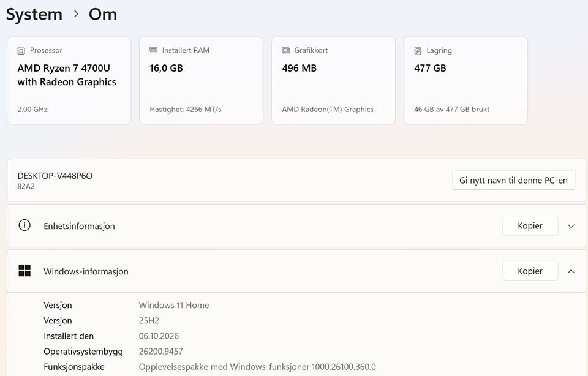This screenshot has height=376, width=588.
Task: Expand the Enhetsinformasjon section chevron
Action: click(571, 226)
